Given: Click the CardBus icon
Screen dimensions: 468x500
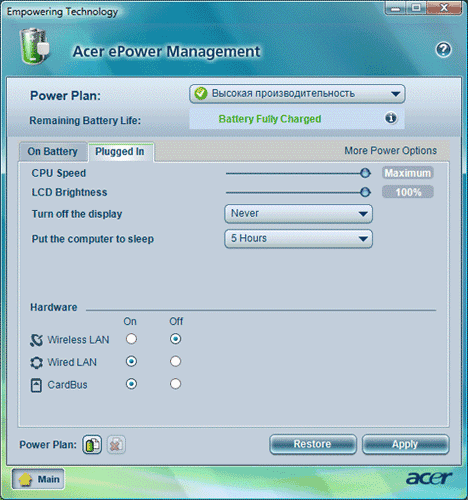Looking at the screenshot, I should point(36,385).
